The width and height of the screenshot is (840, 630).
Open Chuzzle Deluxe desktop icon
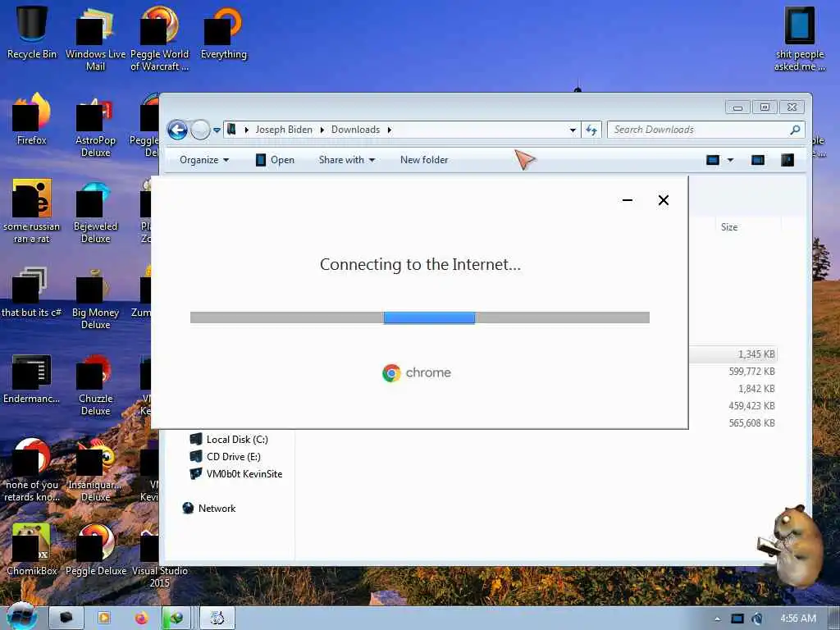coord(95,383)
